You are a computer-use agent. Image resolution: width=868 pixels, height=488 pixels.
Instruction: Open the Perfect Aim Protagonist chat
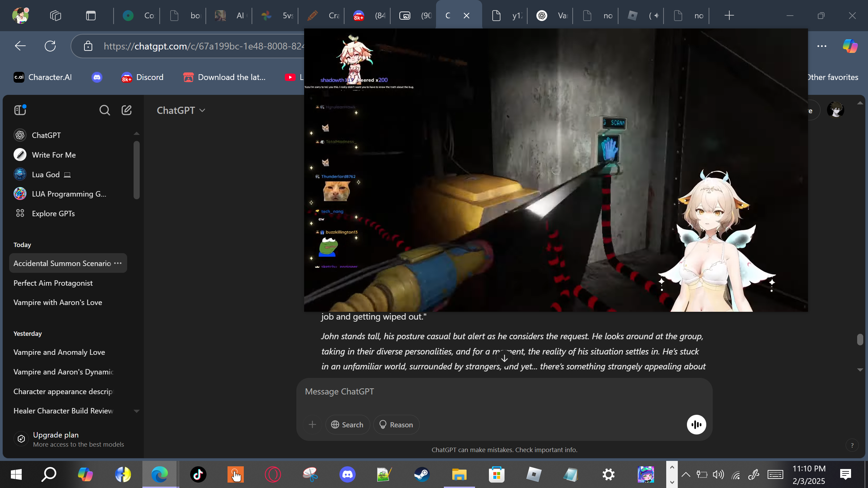point(68,283)
